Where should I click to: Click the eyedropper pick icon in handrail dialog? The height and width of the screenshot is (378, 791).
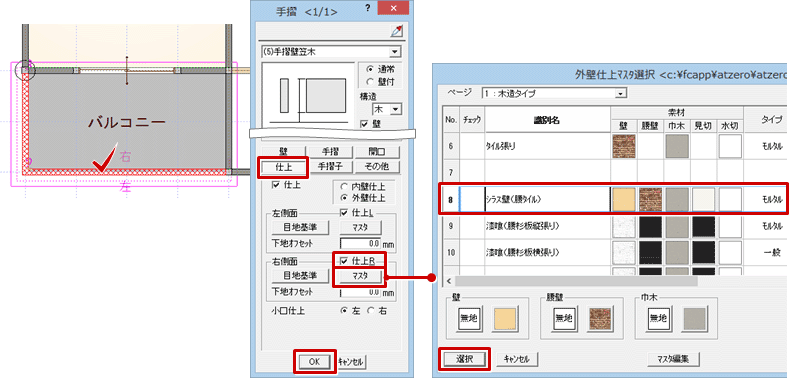(x=396, y=31)
